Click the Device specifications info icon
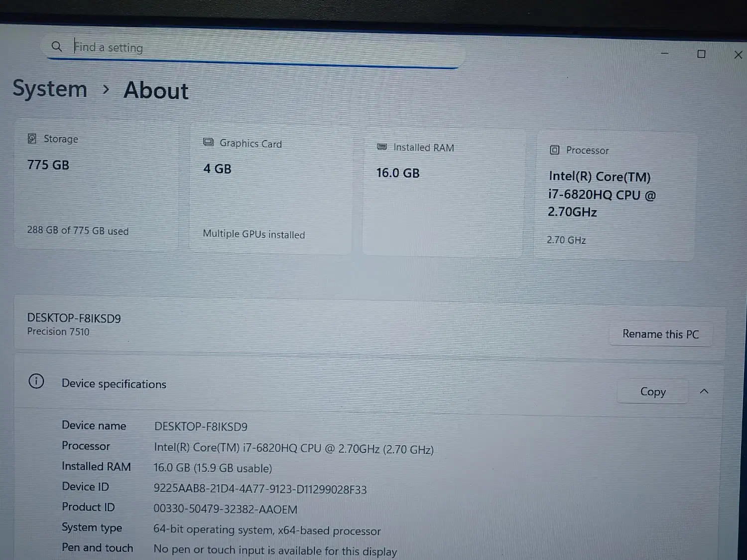The width and height of the screenshot is (747, 560). point(36,382)
